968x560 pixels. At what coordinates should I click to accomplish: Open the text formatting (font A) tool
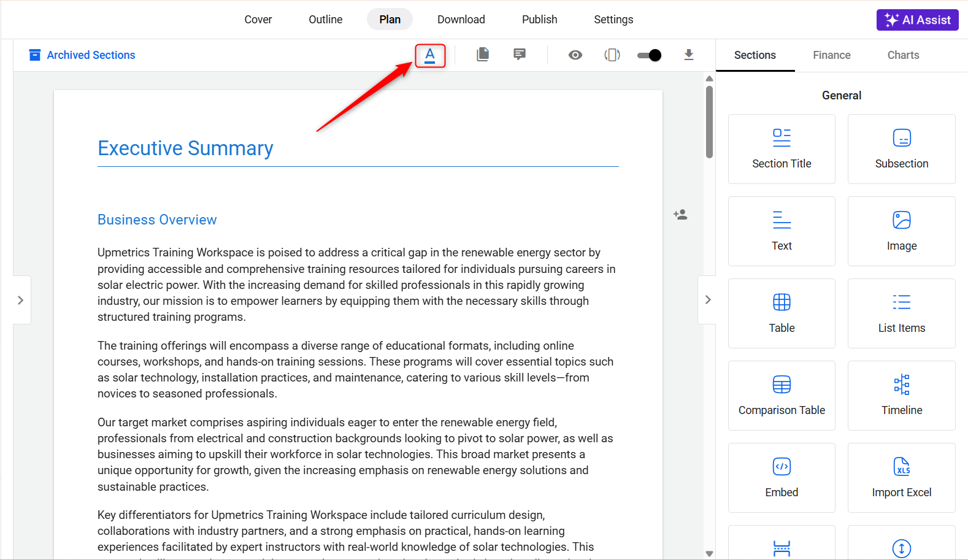click(430, 55)
